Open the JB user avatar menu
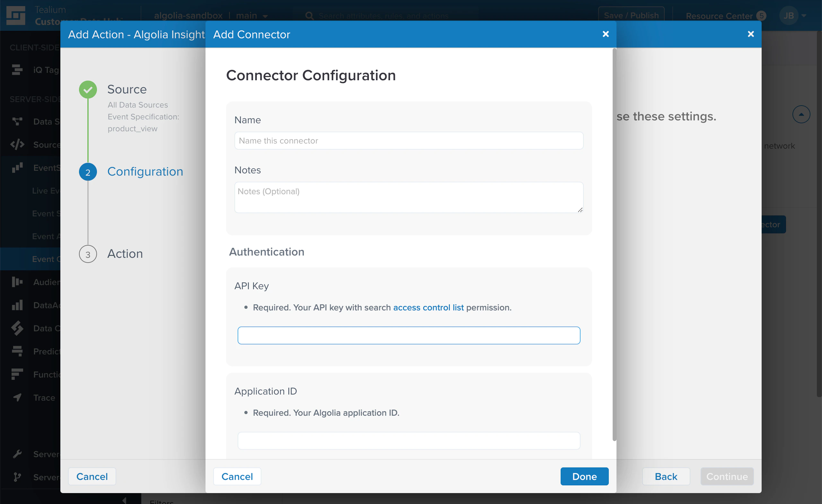The width and height of the screenshot is (822, 504). [788, 15]
